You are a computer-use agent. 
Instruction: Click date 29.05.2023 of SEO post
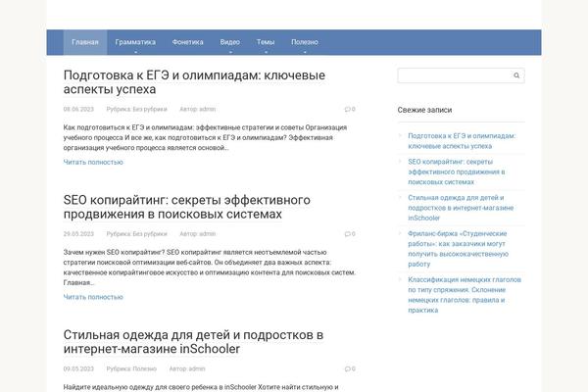tap(78, 233)
